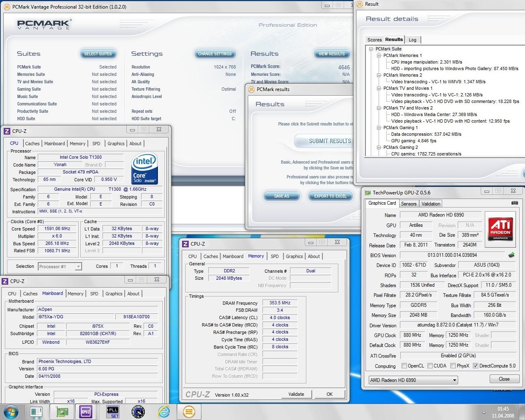Click OK in the CPU-Z Memory window
This screenshot has height=420, width=525.
tap(329, 394)
